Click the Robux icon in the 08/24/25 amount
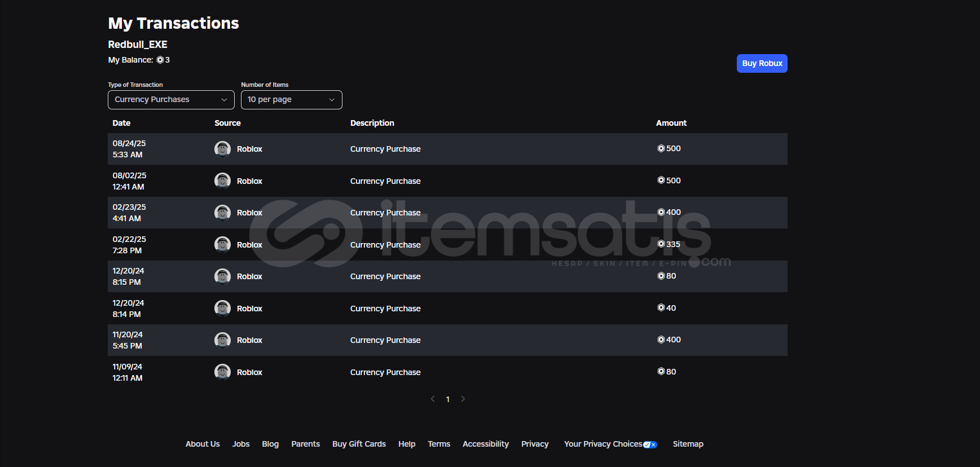Screen dimensions: 980x467 tap(661, 148)
